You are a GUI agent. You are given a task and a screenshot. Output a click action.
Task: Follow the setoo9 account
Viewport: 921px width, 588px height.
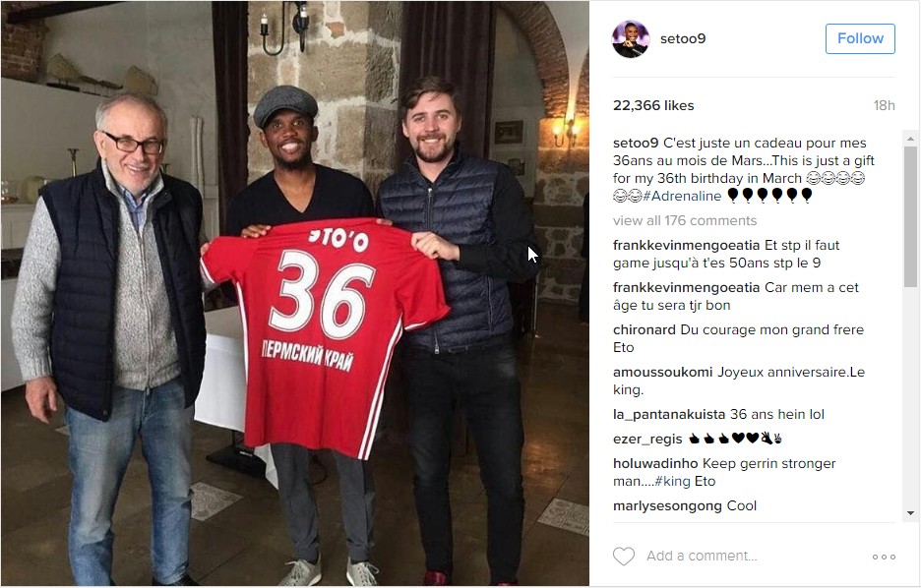pos(860,38)
